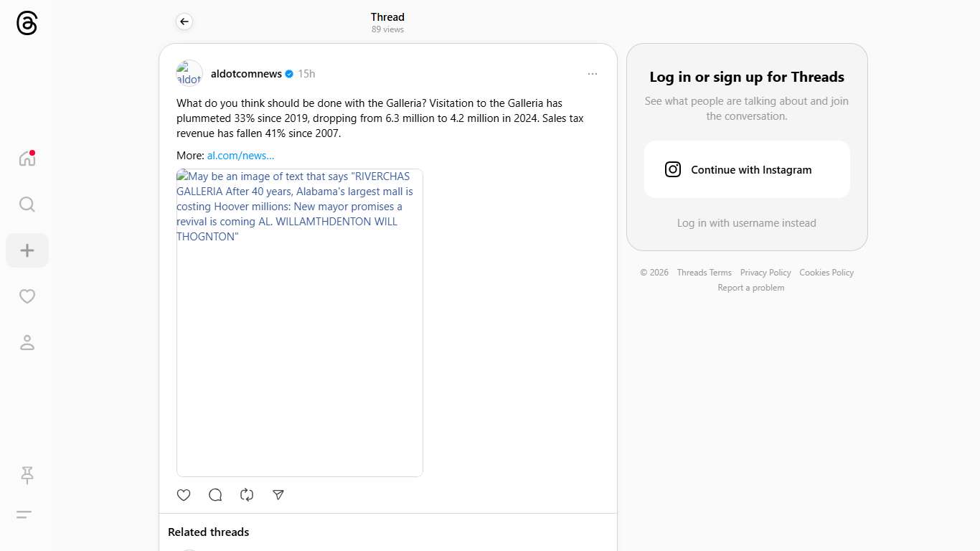Open the post's three-dot more menu
The height and width of the screenshot is (551, 980).
point(592,74)
